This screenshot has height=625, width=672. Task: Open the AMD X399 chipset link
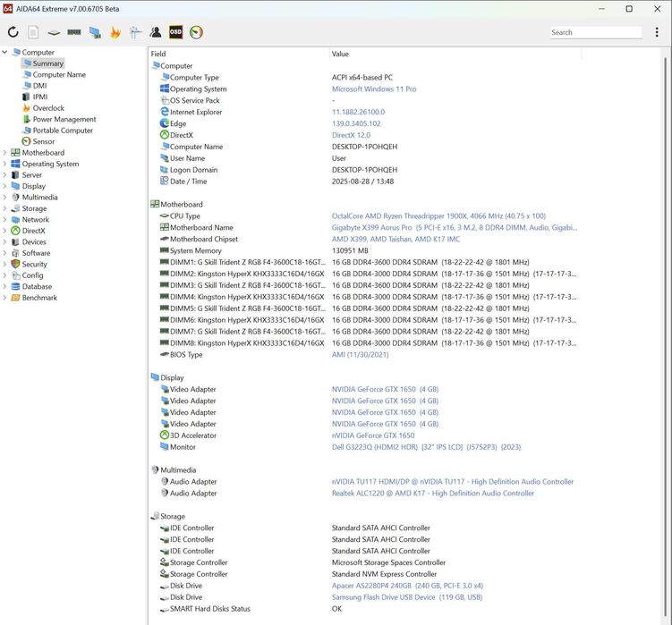(x=396, y=239)
